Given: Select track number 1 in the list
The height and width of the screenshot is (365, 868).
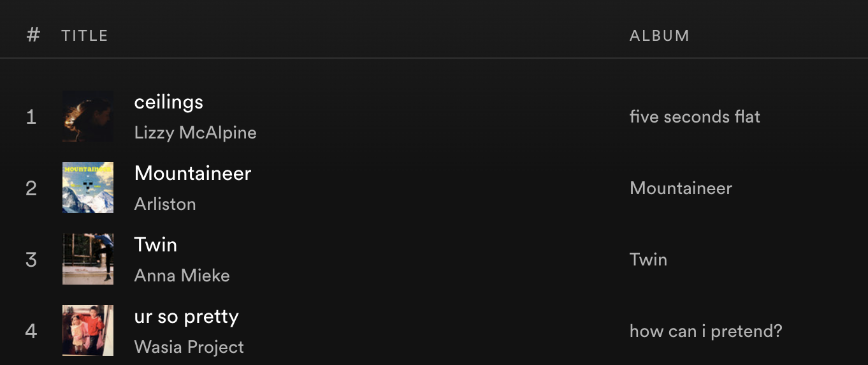Looking at the screenshot, I should click(x=31, y=117).
